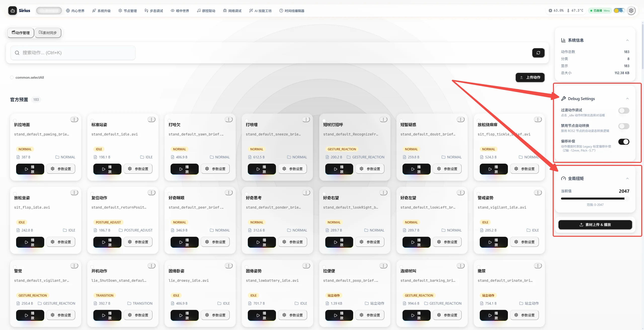Open the 时间线编辑器 menu
The image size is (644, 330).
(292, 11)
